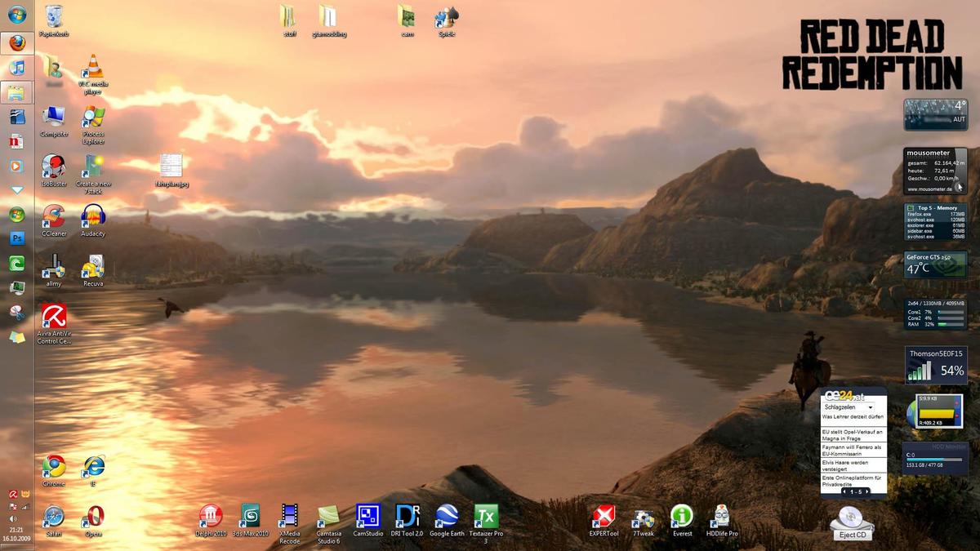Launch VLC media player desktop shortcut
This screenshot has height=551, width=980.
click(x=93, y=75)
